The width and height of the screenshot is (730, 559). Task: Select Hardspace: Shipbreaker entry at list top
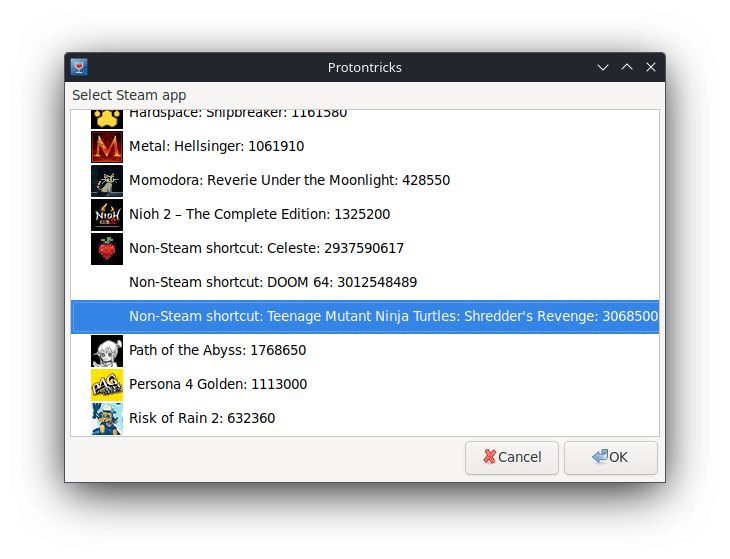pyautogui.click(x=365, y=120)
